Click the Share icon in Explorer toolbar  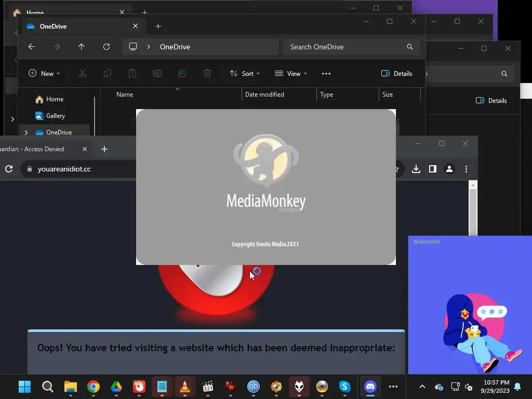pyautogui.click(x=182, y=74)
